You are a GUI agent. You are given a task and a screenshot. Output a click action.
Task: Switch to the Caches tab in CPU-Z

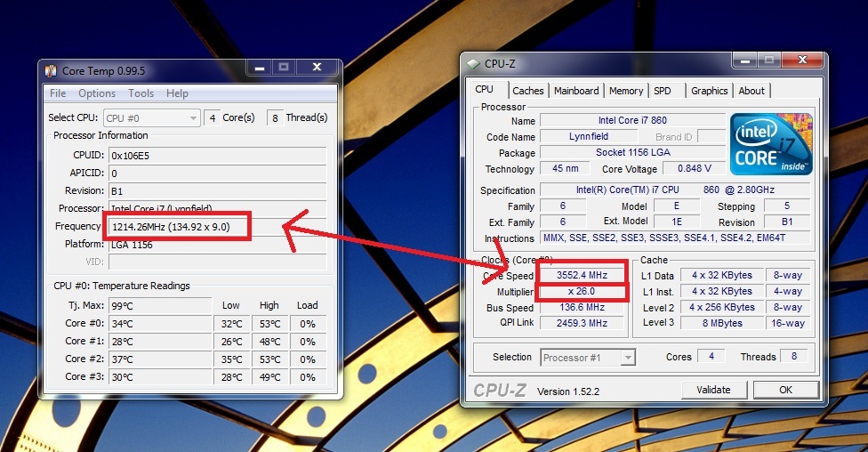(528, 91)
